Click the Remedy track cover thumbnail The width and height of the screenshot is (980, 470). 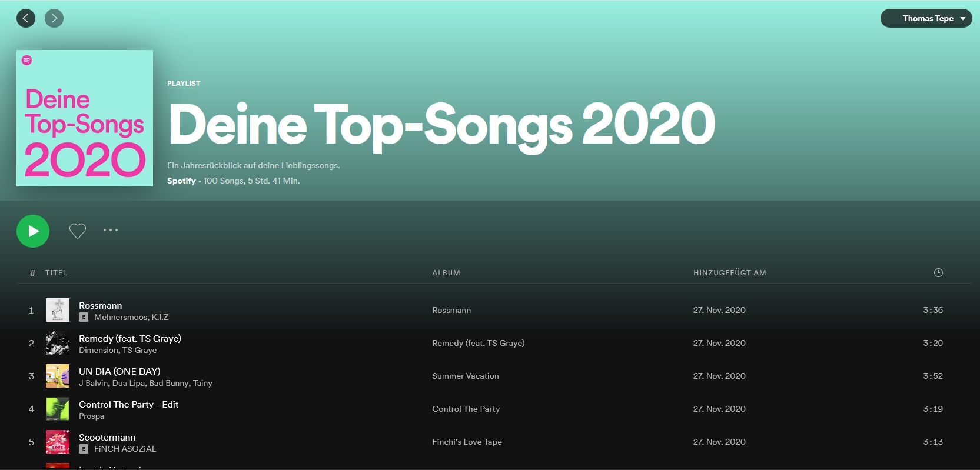(58, 343)
